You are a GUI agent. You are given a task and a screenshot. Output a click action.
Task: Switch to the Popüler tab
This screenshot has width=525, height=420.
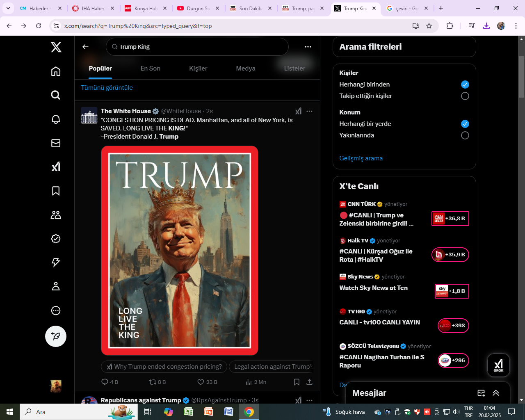[x=100, y=68]
